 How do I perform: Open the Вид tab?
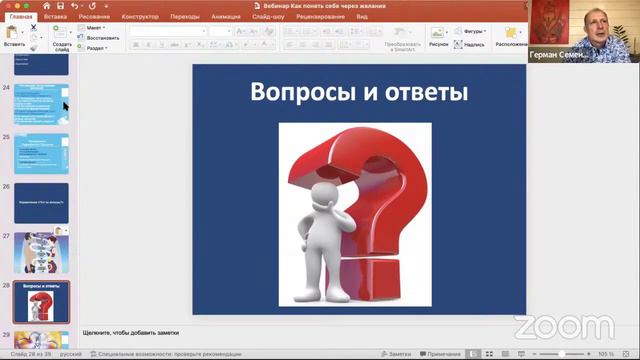(362, 17)
